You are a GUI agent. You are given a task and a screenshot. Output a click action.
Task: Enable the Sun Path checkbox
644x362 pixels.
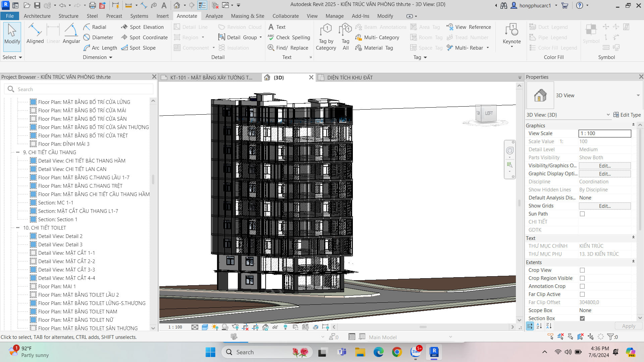[582, 214]
